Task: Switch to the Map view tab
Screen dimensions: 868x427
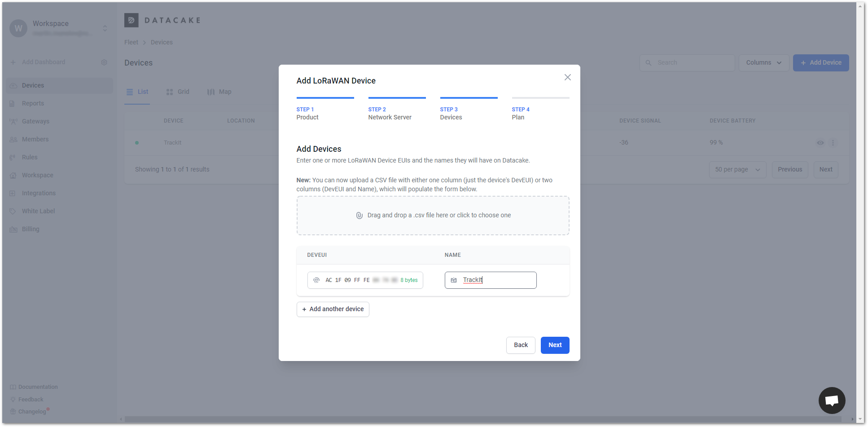Action: coord(219,92)
